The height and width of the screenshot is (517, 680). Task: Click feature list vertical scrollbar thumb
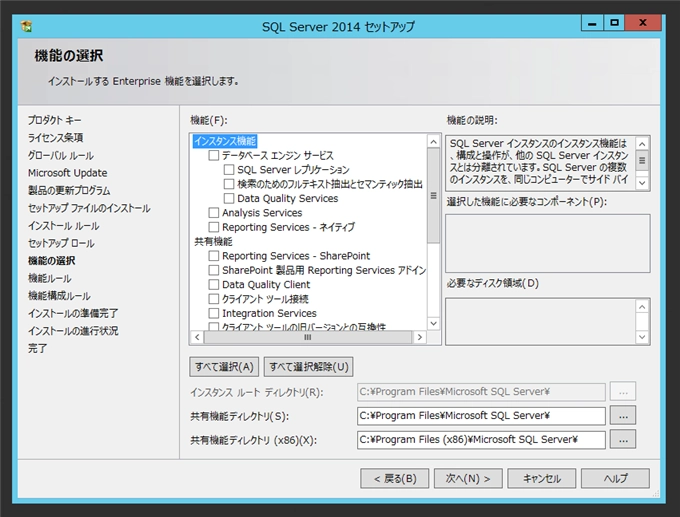433,196
